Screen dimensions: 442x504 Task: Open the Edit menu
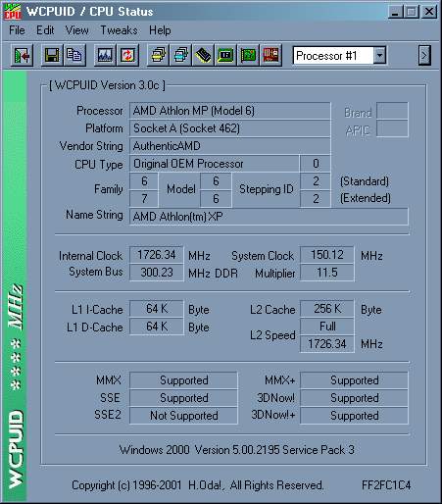click(x=45, y=30)
